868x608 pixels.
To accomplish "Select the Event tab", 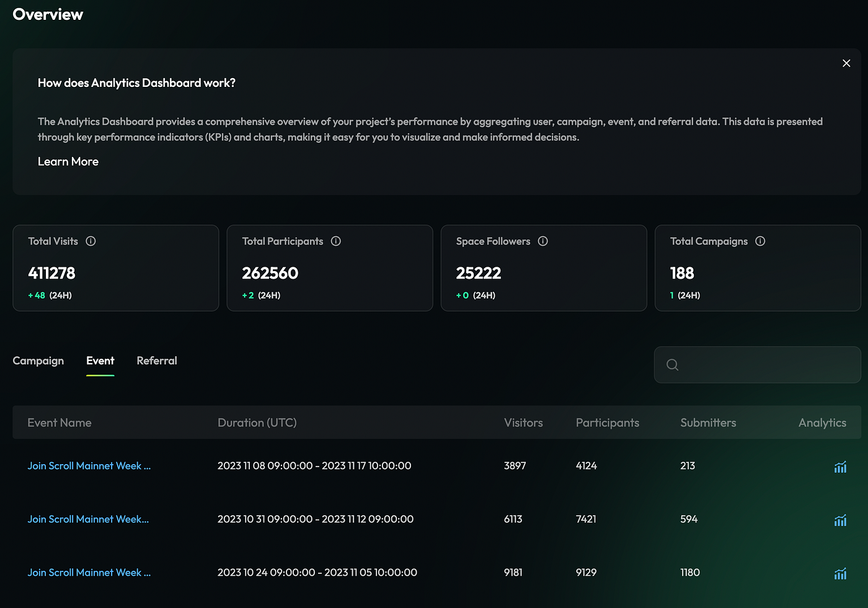I will [x=100, y=361].
